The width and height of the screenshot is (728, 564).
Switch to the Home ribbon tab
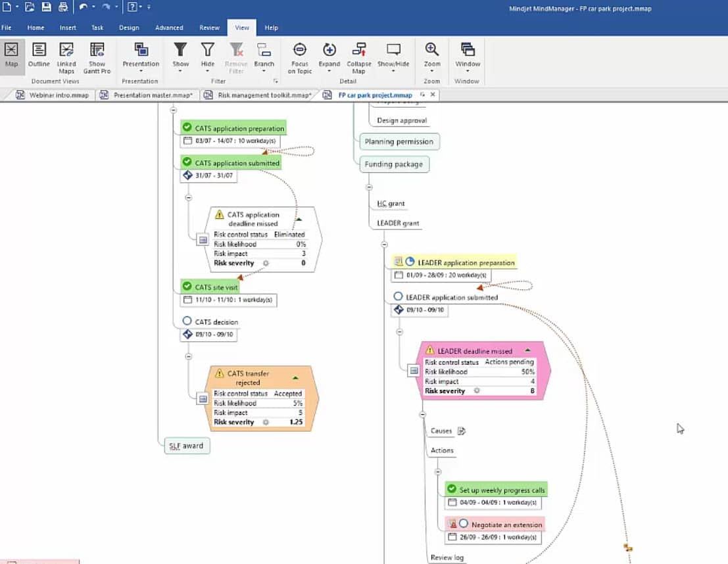click(x=36, y=28)
